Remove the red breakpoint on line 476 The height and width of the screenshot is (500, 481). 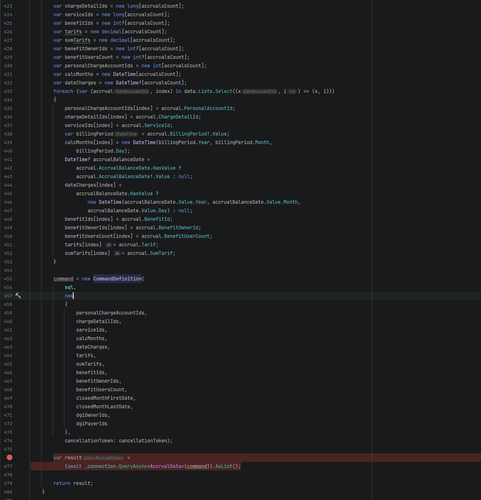pos(9,457)
